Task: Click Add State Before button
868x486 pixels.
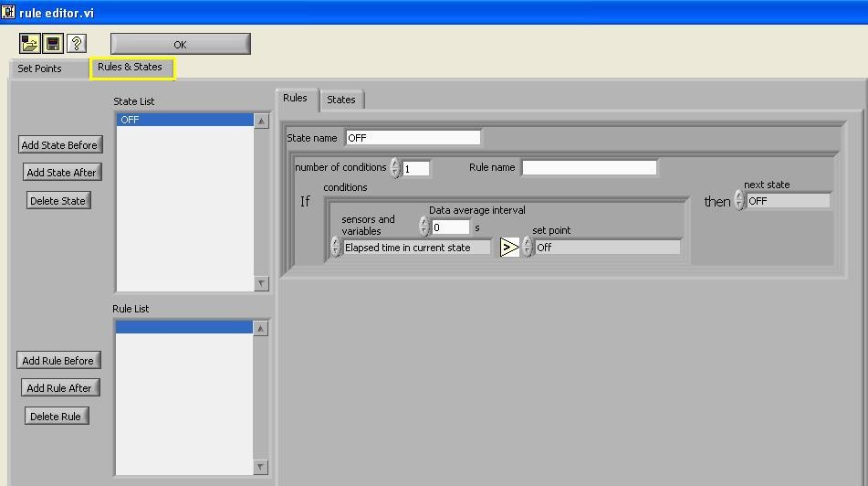Action: point(60,144)
